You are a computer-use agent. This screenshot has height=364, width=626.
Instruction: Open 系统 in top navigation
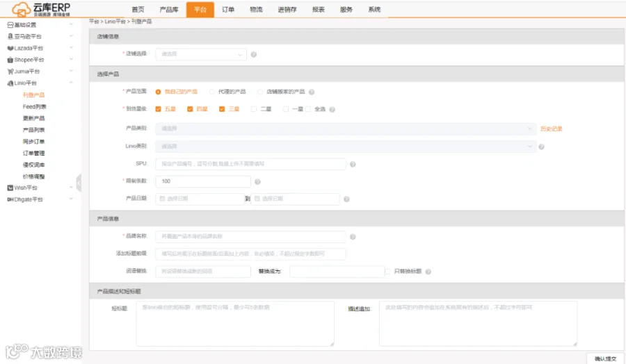click(x=374, y=10)
